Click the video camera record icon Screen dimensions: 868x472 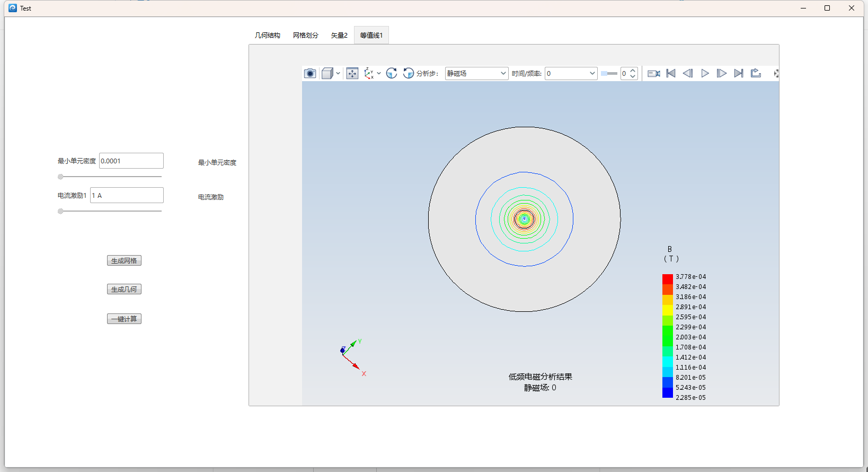point(654,73)
